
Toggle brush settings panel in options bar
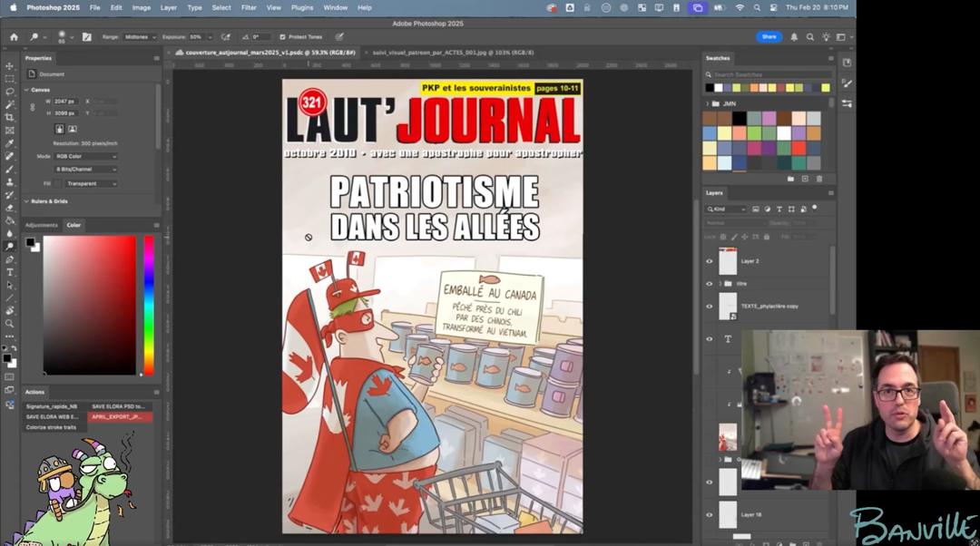point(87,37)
